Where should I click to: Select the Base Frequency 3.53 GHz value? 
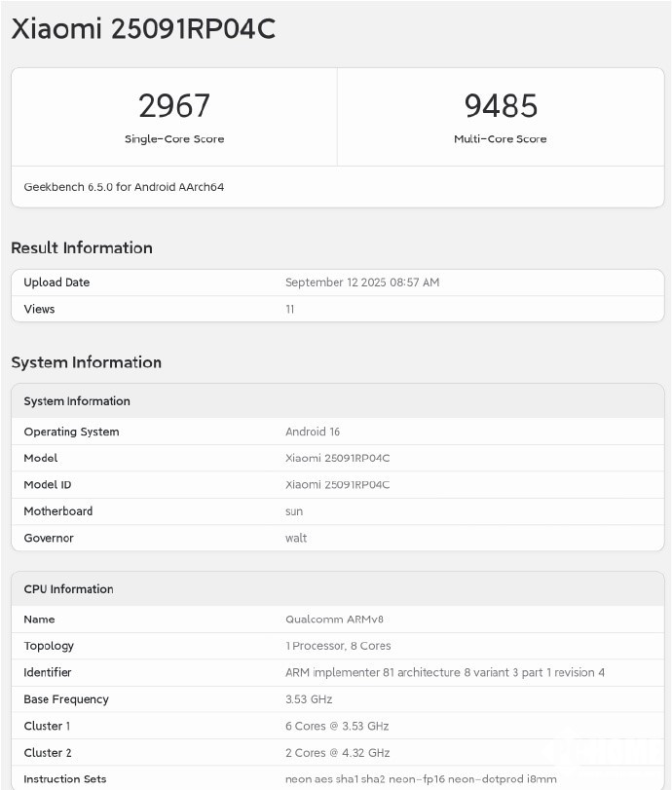309,699
